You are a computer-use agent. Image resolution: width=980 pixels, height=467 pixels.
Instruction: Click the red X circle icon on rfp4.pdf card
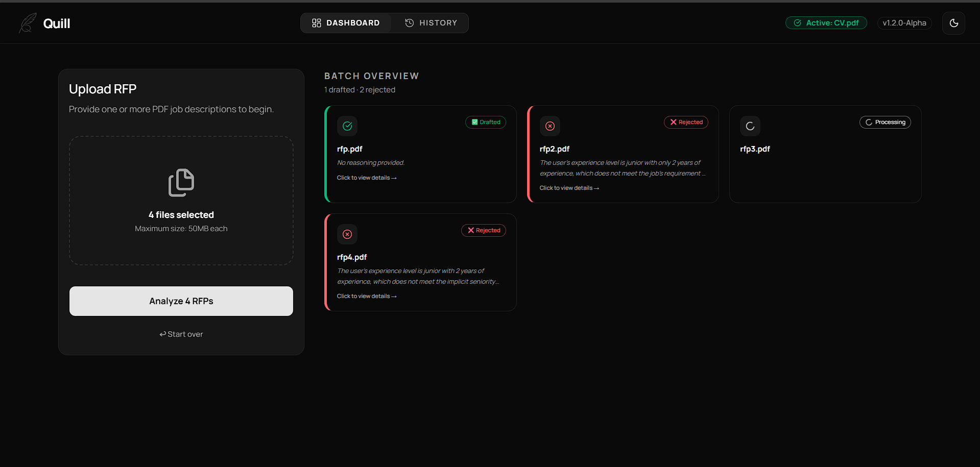pyautogui.click(x=347, y=234)
